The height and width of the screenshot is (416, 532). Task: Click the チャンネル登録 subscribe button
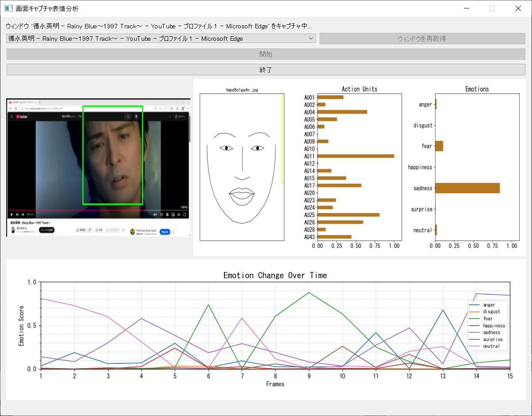point(46,230)
